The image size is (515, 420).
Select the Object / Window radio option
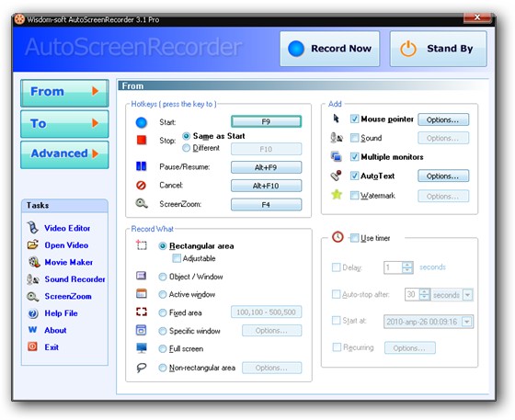(163, 277)
